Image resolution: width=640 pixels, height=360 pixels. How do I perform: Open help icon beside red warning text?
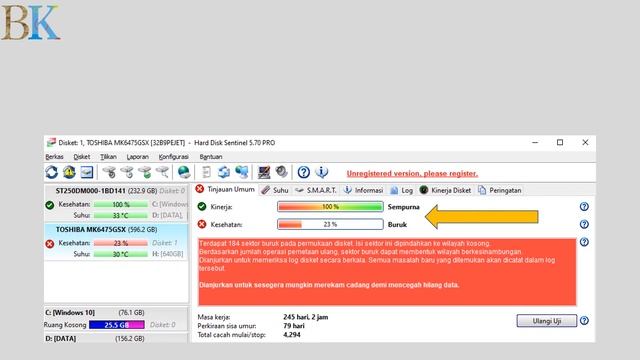(x=584, y=242)
